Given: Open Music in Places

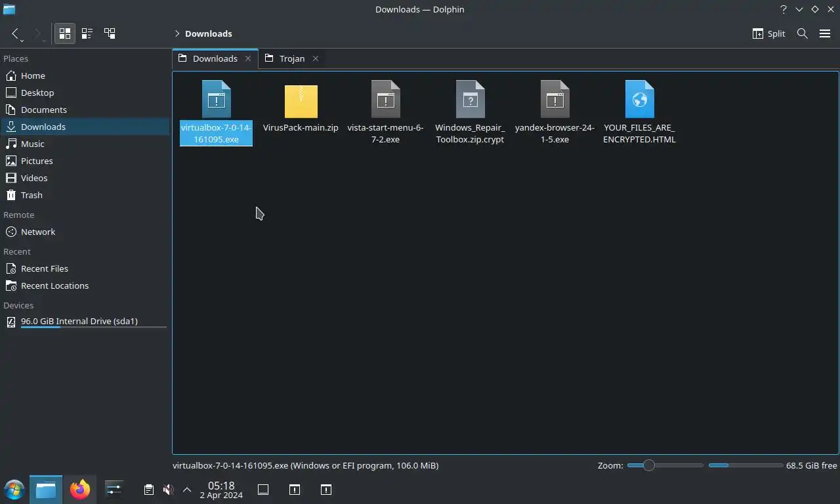Looking at the screenshot, I should [85, 144].
